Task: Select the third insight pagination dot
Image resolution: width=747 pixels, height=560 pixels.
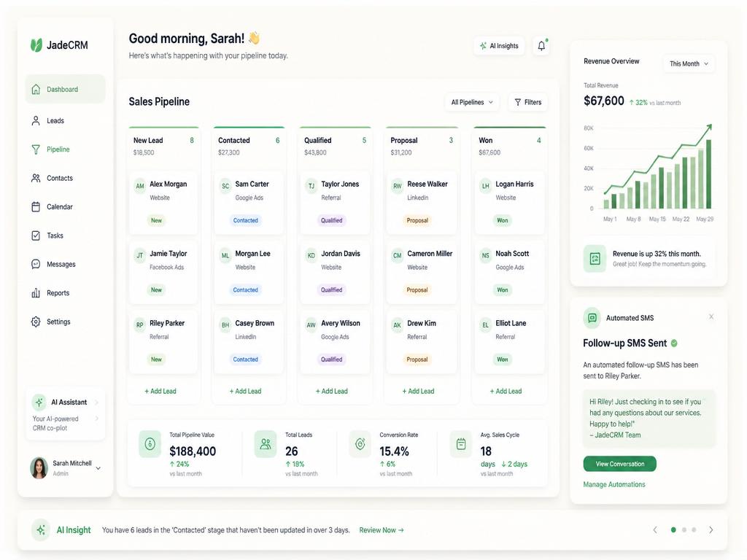Action: [x=694, y=529]
